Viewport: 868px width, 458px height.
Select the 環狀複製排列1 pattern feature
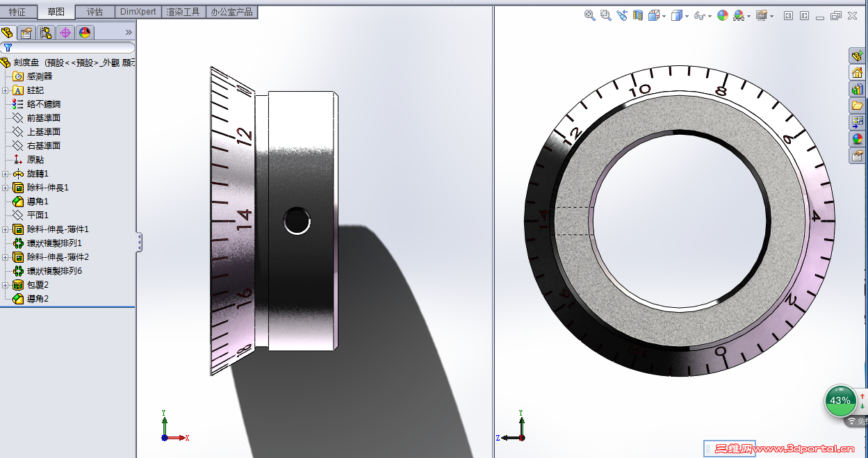click(x=47, y=243)
